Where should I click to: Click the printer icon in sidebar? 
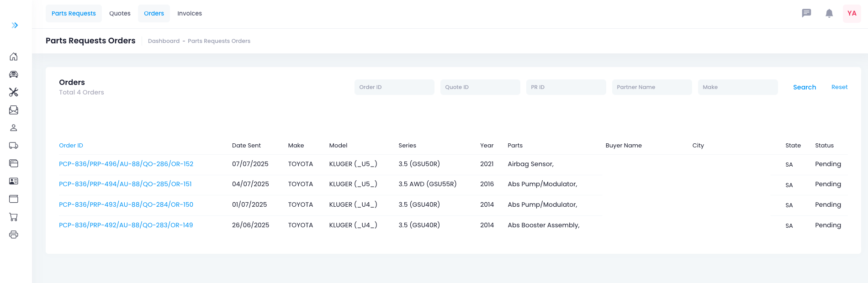(x=14, y=235)
